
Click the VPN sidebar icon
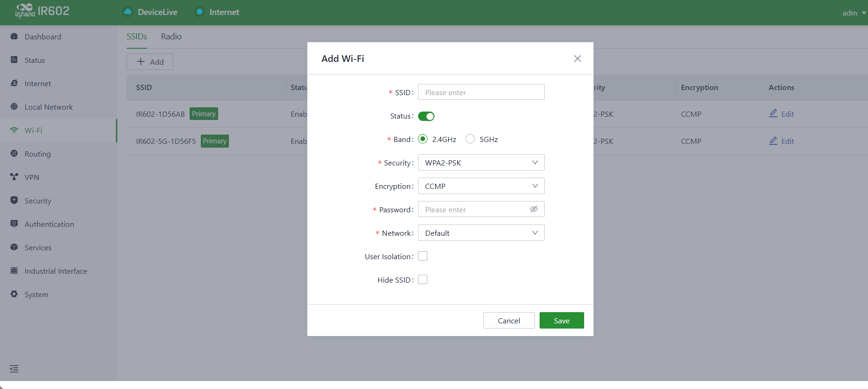coord(14,177)
